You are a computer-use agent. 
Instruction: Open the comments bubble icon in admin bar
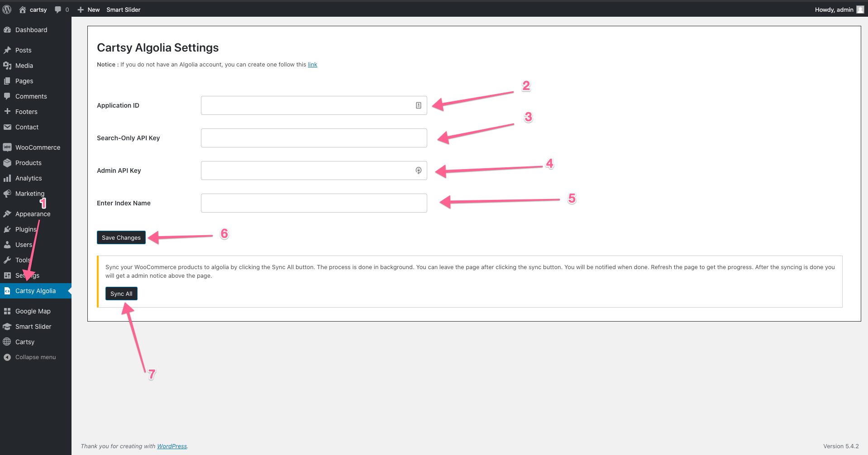58,9
